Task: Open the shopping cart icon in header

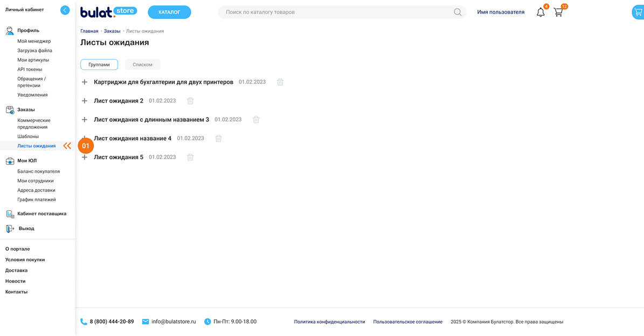Action: point(558,12)
